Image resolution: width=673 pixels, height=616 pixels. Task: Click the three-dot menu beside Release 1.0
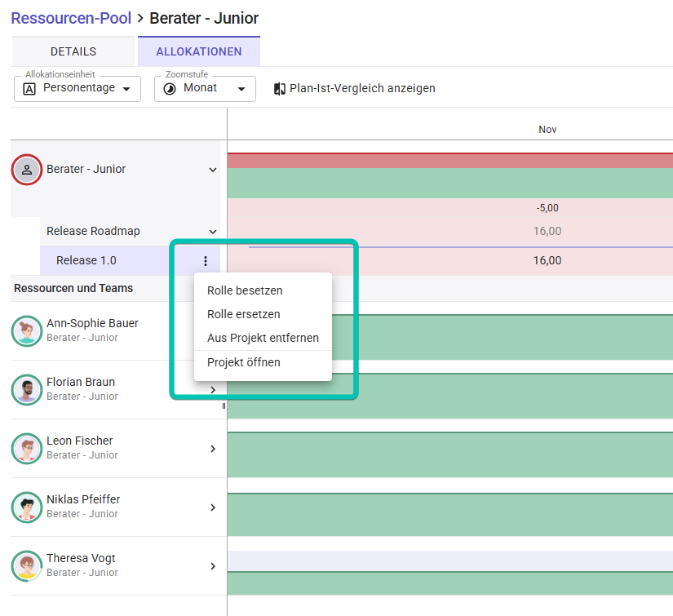(206, 261)
